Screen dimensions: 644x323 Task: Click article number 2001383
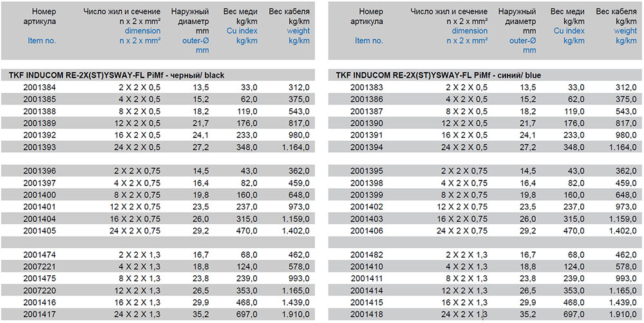(367, 87)
